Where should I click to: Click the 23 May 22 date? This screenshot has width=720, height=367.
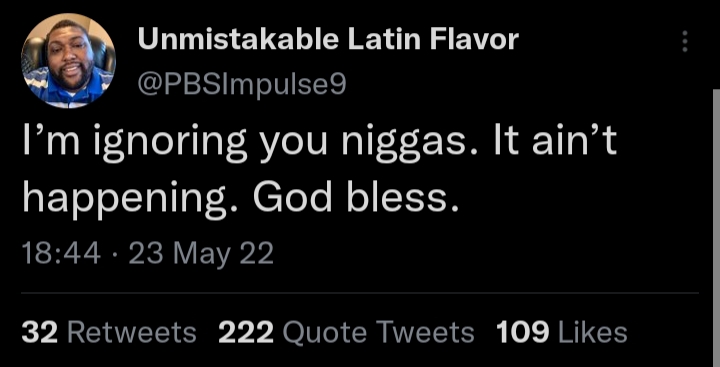[201, 254]
